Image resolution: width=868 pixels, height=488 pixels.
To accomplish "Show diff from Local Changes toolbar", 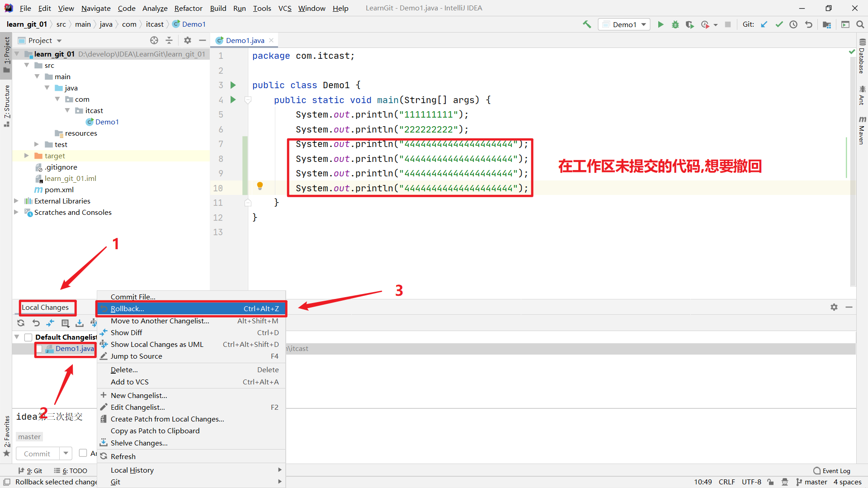I will (x=51, y=323).
